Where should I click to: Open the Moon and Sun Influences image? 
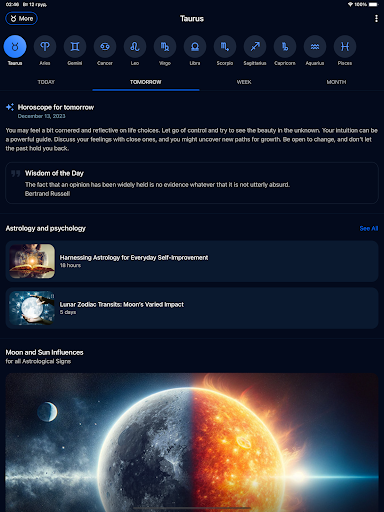[x=192, y=442]
